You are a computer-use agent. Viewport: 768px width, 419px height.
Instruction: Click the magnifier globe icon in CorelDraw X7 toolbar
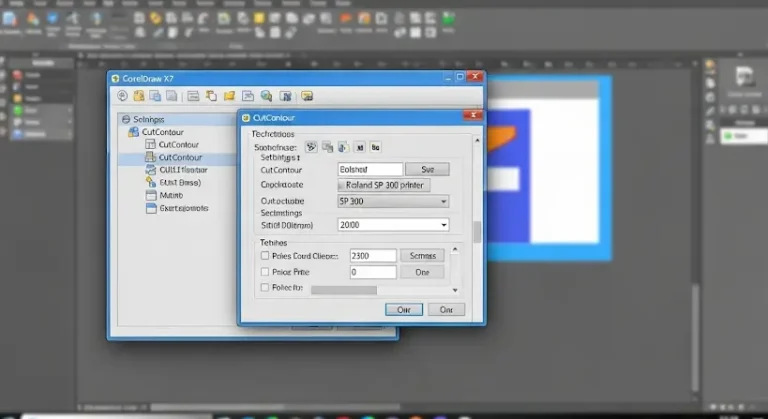[x=266, y=96]
